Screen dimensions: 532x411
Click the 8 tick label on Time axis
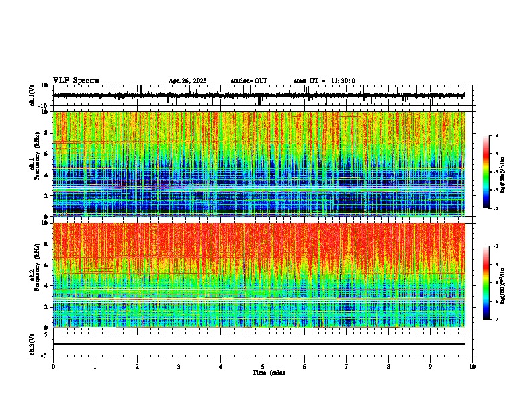coord(388,367)
